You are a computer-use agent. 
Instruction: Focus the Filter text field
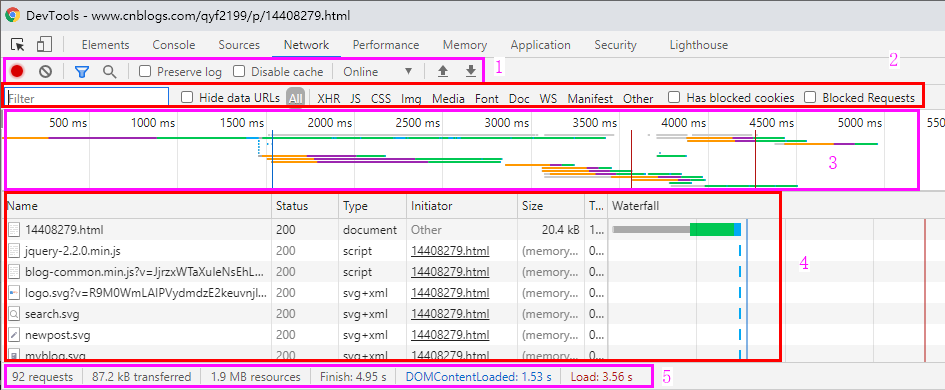87,98
